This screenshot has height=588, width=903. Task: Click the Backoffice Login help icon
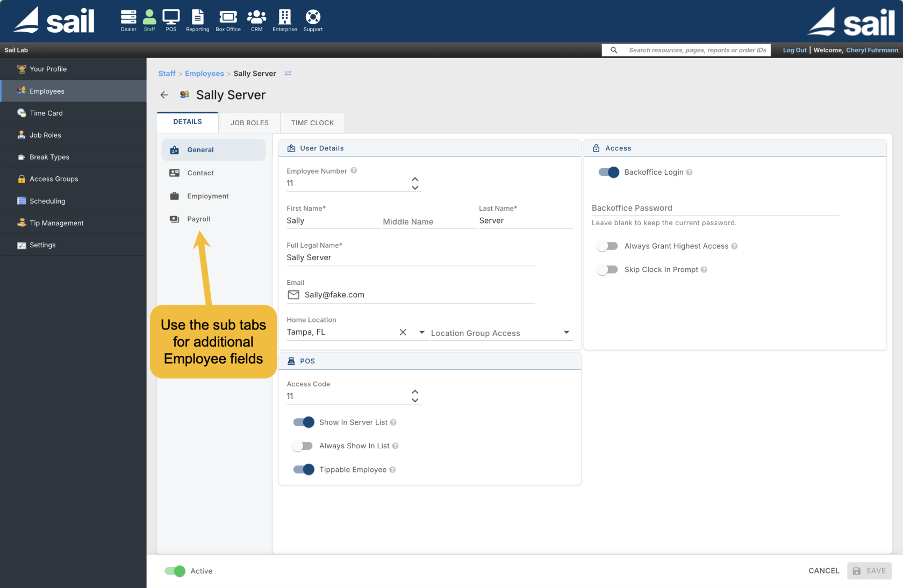[689, 173]
